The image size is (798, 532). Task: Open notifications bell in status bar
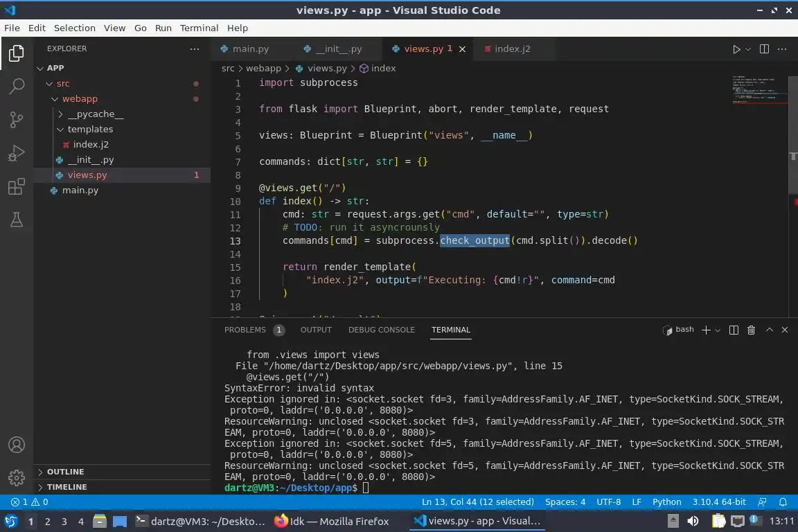coord(783,502)
